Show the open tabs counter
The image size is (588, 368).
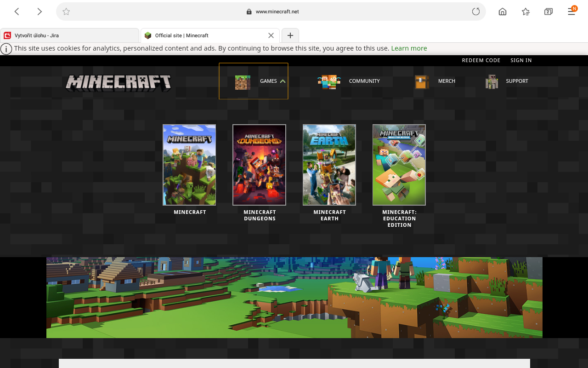click(548, 11)
